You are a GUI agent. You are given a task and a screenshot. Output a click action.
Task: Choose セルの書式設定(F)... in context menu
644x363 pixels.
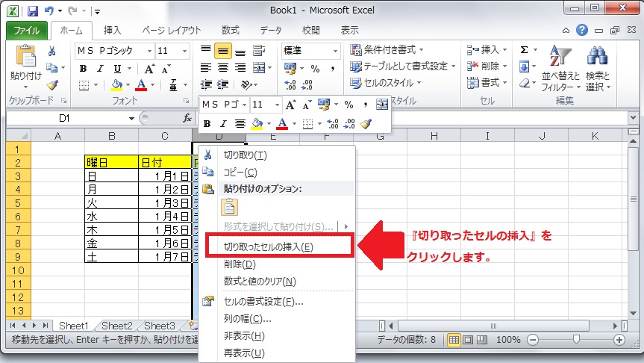(263, 302)
